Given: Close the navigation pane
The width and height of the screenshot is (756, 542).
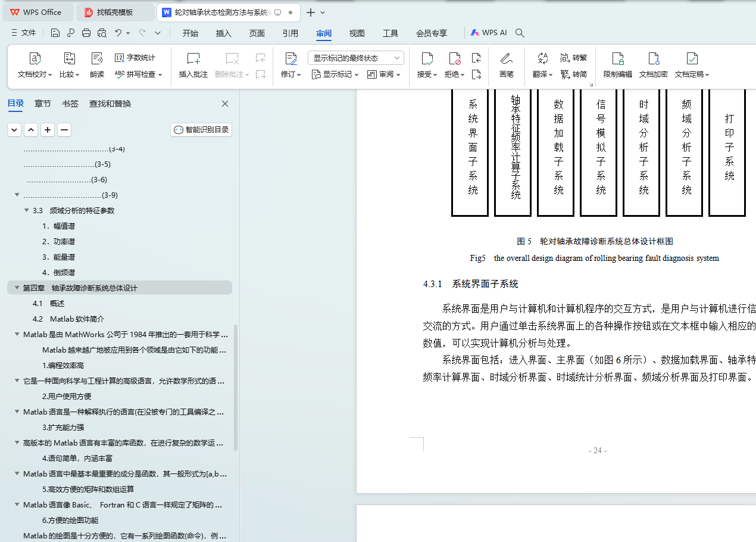Looking at the screenshot, I should 225,104.
